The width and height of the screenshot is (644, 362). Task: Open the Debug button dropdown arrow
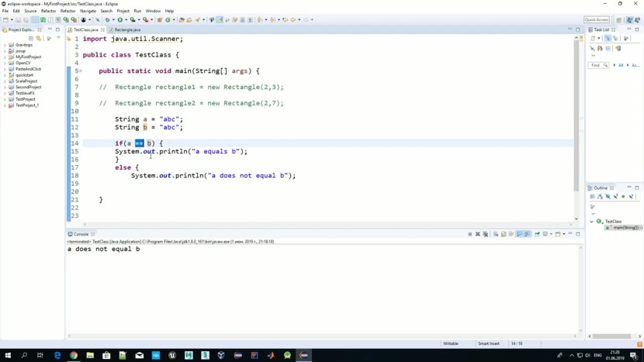tap(113, 19)
